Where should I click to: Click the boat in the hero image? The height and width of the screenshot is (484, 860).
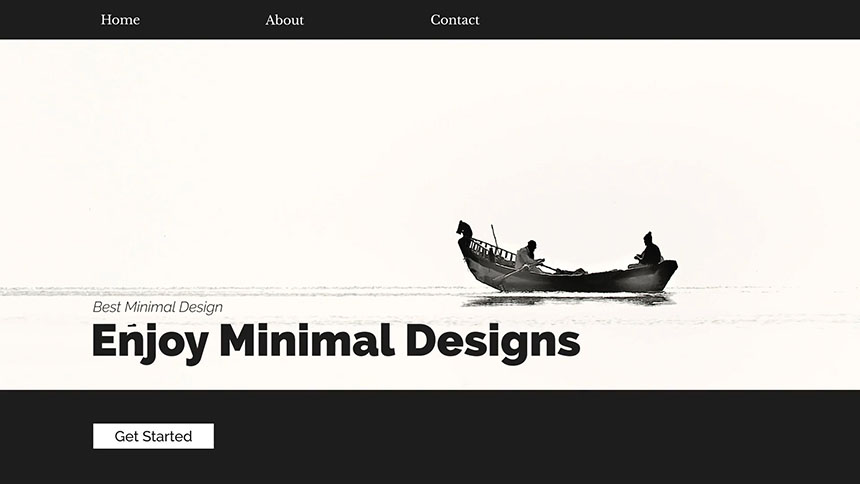click(567, 257)
